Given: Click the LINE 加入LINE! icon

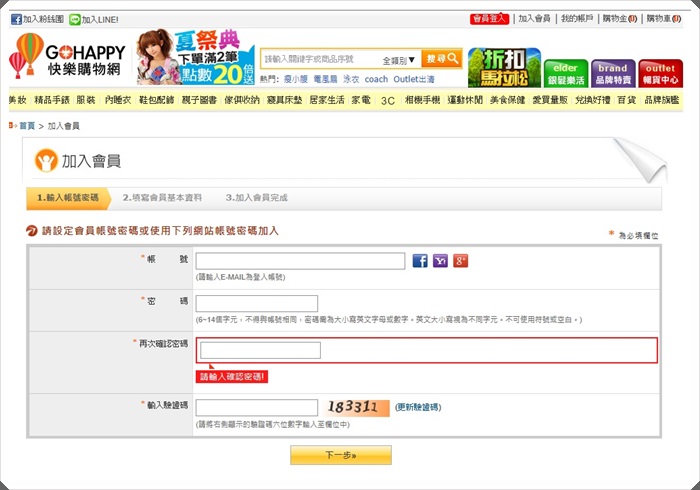Looking at the screenshot, I should click(x=75, y=19).
